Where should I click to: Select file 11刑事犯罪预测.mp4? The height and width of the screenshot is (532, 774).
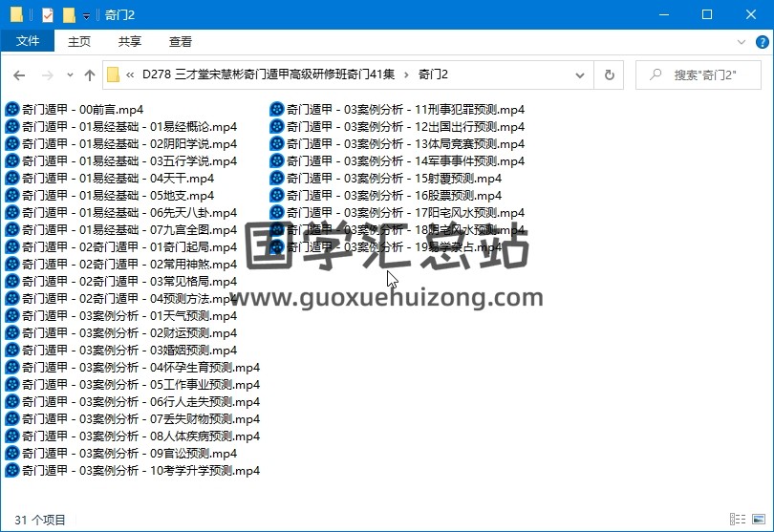click(397, 109)
